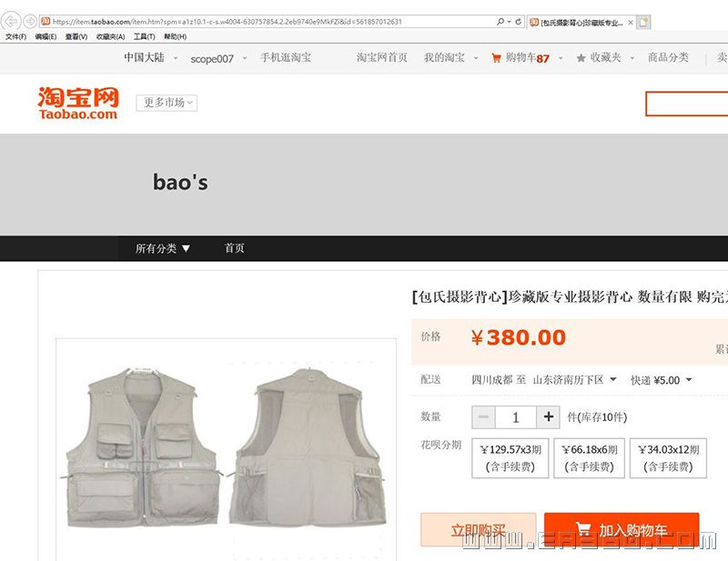Click the favorites star icon
This screenshot has width=728, height=561.
point(581,58)
